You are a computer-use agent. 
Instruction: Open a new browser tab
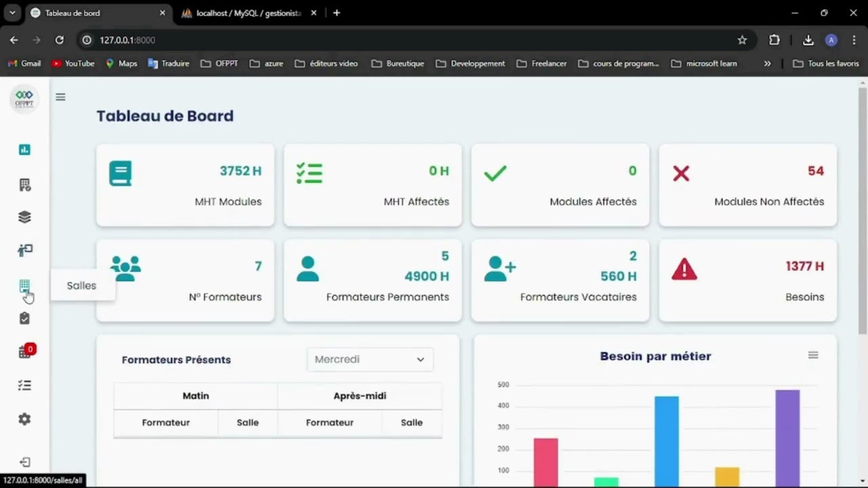(336, 13)
